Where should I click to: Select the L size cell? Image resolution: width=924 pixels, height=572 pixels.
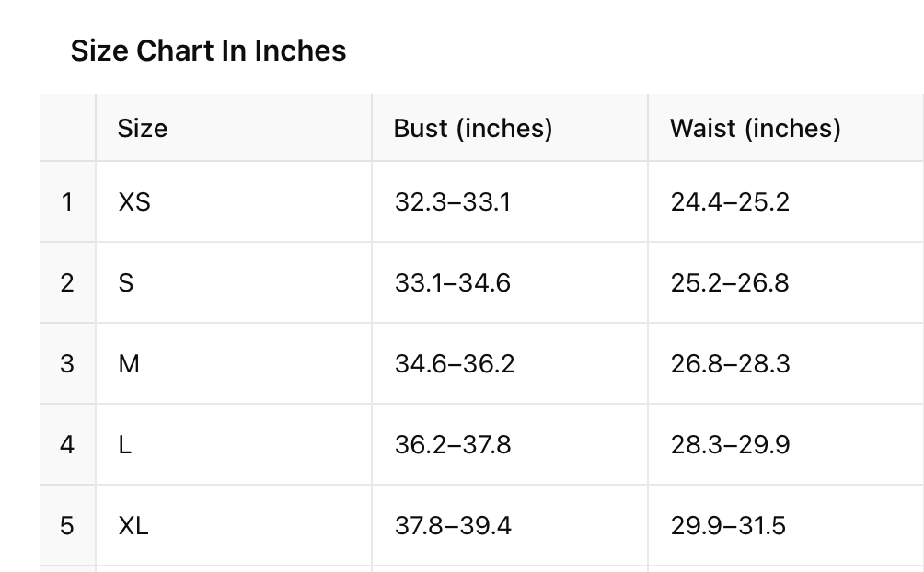click(x=234, y=445)
